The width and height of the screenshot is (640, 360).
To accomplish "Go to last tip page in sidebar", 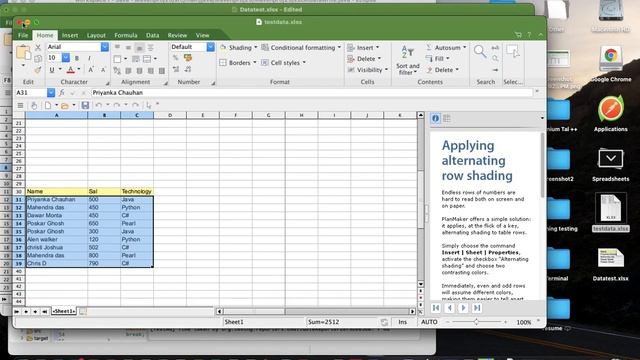I will pyautogui.click(x=477, y=308).
